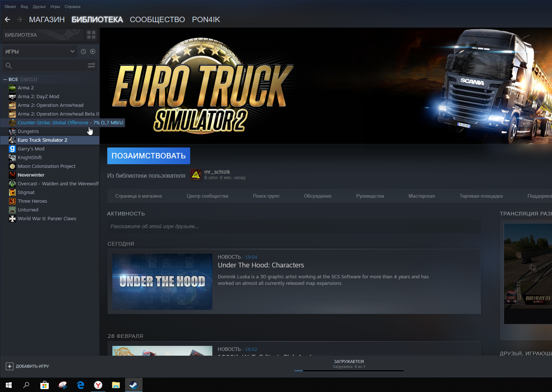Open user mr_schizik profile name
Viewport: 552px width, 392px height.
217,172
